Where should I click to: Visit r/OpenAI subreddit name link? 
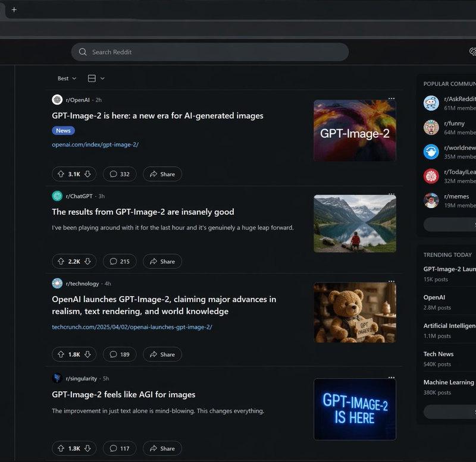click(78, 100)
